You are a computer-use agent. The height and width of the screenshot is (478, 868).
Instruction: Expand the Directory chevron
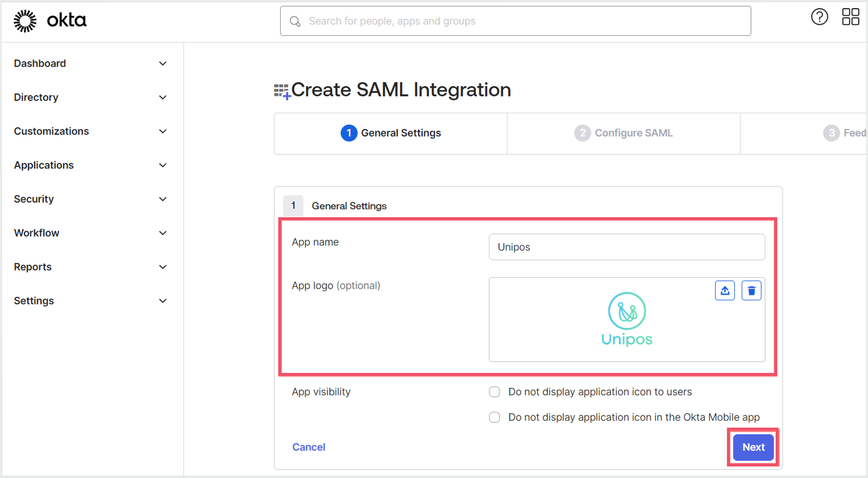[x=163, y=97]
